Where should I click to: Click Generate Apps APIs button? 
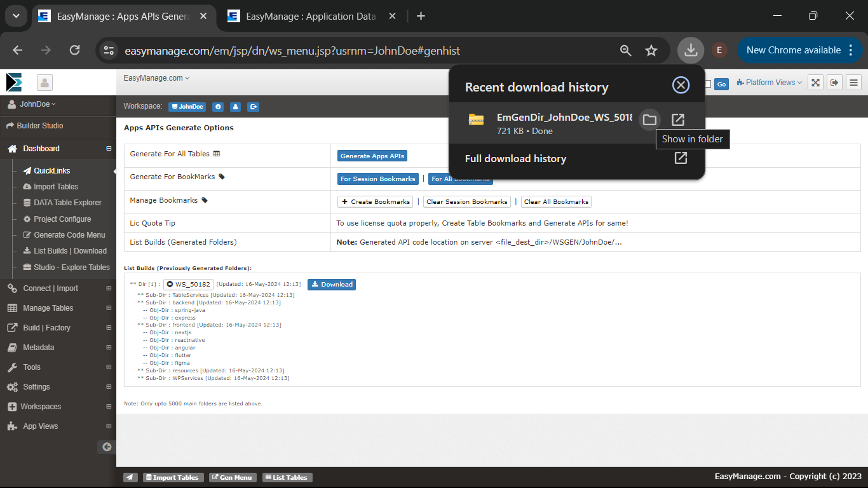tap(372, 156)
